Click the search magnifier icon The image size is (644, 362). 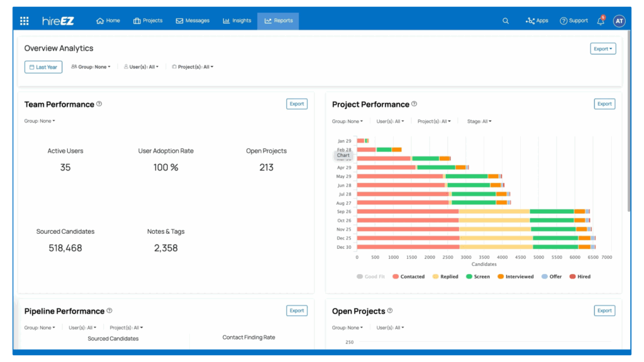pos(506,21)
